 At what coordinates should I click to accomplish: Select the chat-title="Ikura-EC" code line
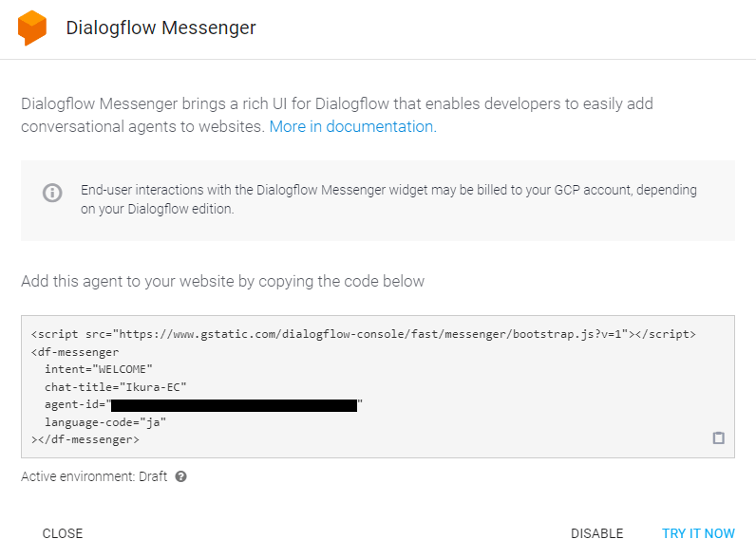tap(115, 387)
